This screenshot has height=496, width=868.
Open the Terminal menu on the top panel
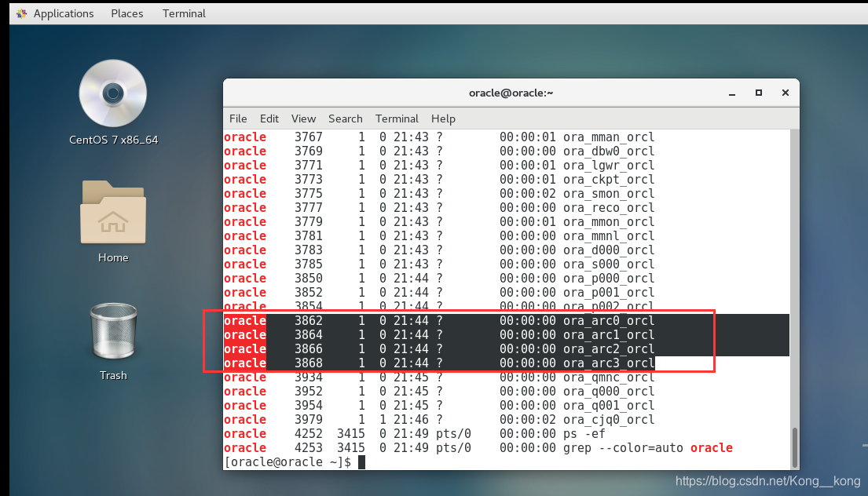pos(183,13)
